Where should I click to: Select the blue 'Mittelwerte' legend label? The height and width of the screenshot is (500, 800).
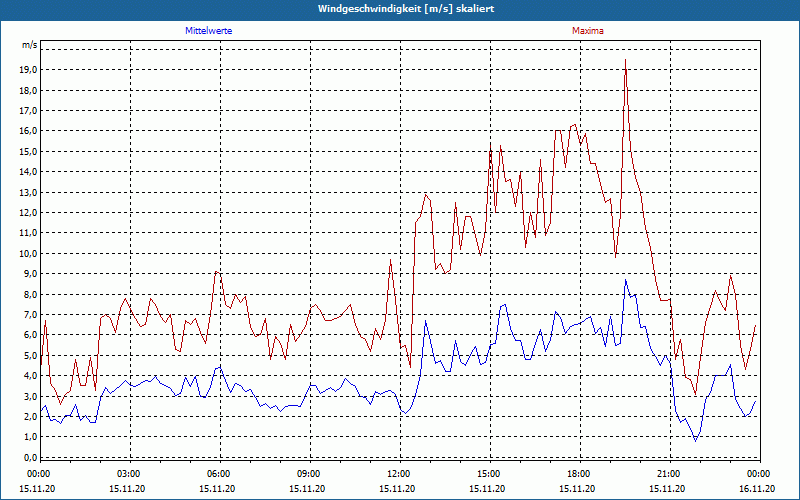tap(209, 31)
